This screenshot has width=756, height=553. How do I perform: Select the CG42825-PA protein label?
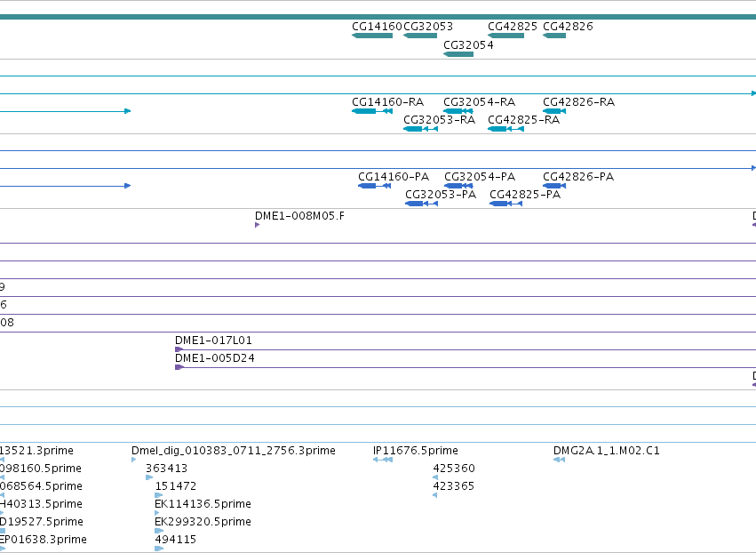(x=525, y=195)
